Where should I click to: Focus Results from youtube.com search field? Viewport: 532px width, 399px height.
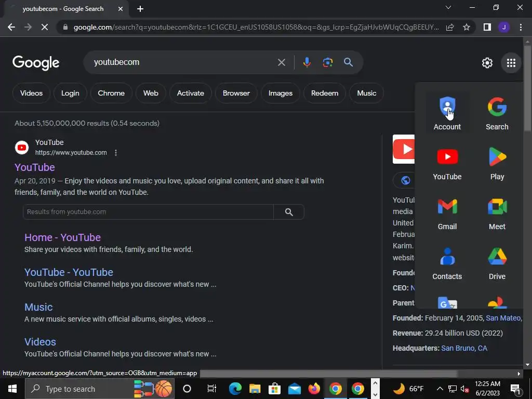pos(148,212)
